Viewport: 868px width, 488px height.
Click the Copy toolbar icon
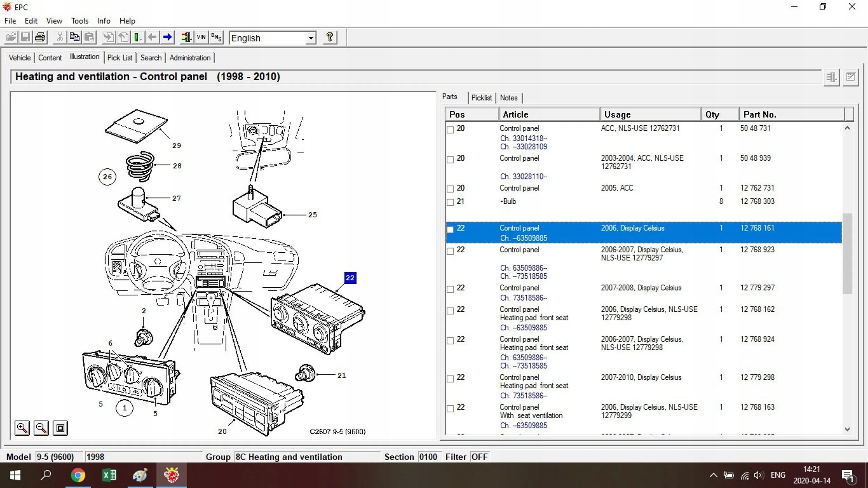pos(74,37)
